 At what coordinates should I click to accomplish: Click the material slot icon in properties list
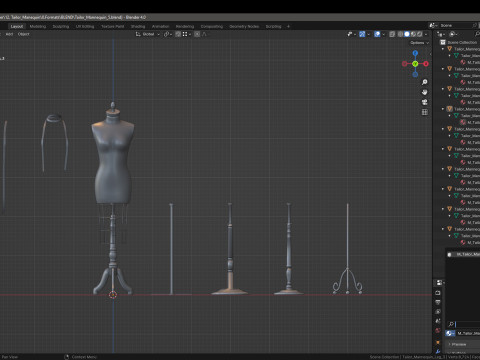click(x=449, y=254)
